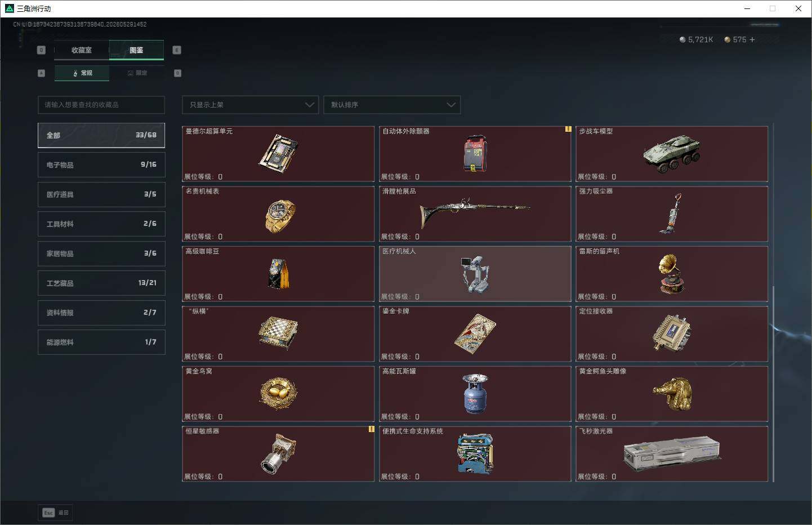
Task: Open the 曼德尔超算单元 chip item image
Action: [x=279, y=153]
